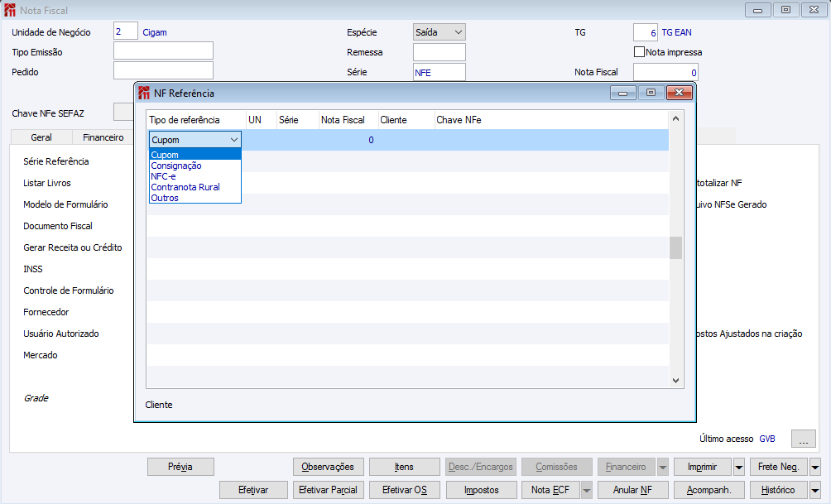Expand the Imprimir dropdown arrow

coord(739,467)
